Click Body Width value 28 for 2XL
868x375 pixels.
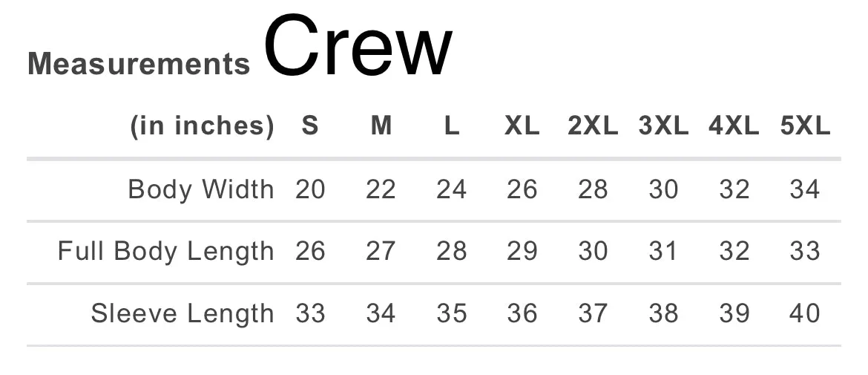tap(593, 190)
